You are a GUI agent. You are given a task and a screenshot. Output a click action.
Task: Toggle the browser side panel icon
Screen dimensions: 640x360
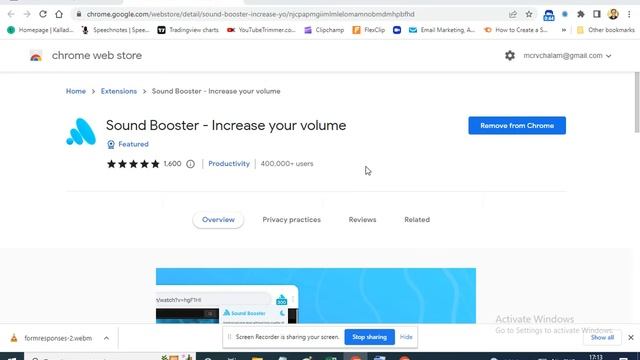tap(597, 14)
